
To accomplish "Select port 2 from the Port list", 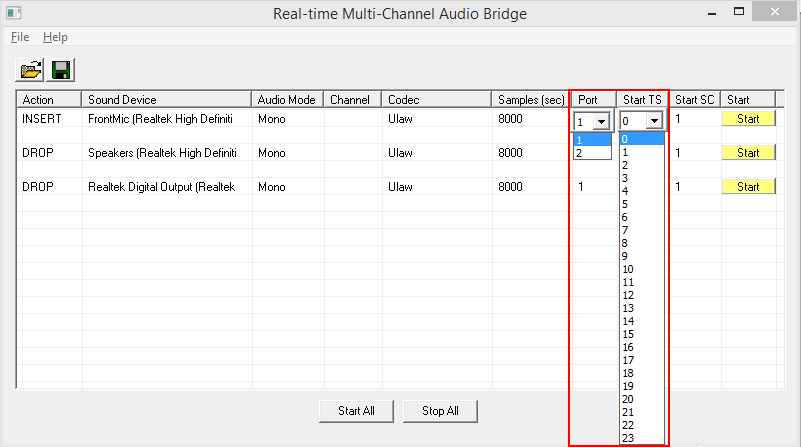I will coord(593,153).
